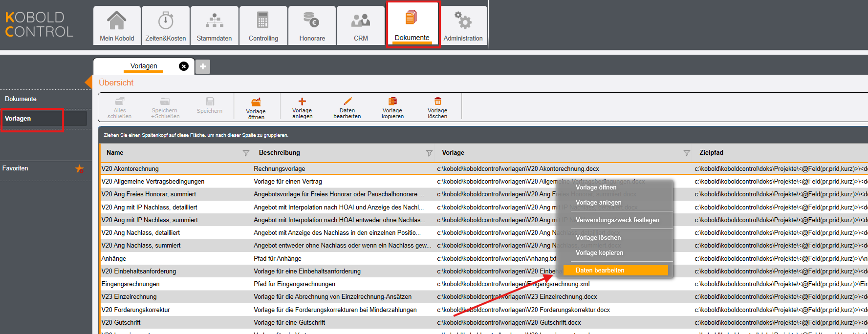Select Dokumente in the left sidebar

pyautogui.click(x=21, y=99)
